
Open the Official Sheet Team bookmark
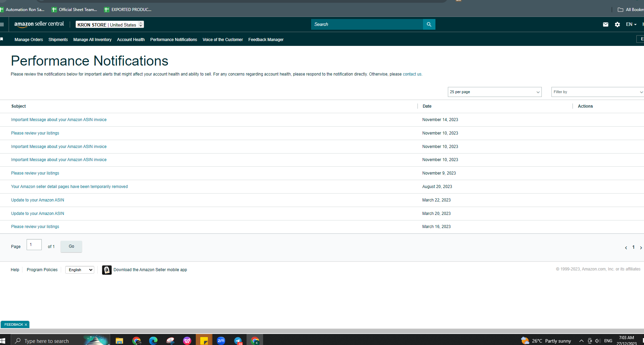tap(75, 10)
